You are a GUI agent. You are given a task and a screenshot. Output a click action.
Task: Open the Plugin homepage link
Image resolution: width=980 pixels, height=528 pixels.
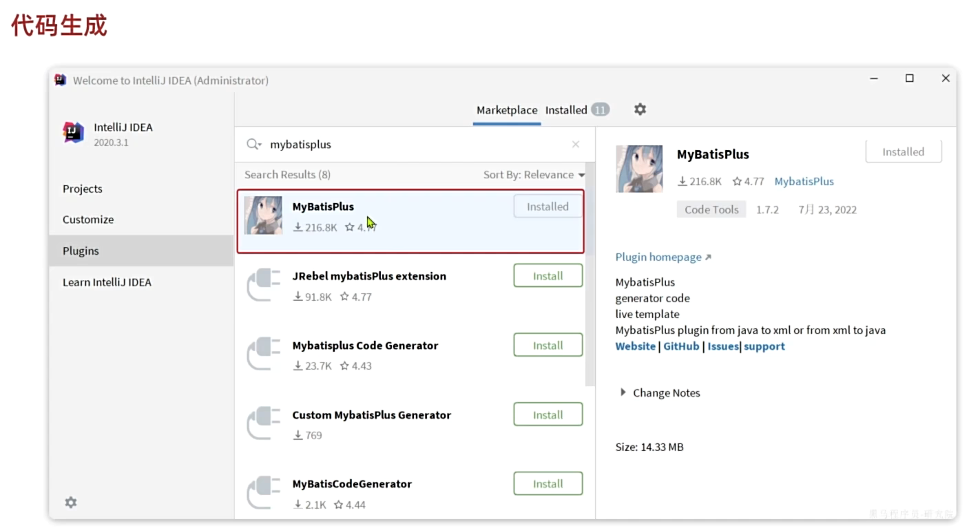pos(663,257)
